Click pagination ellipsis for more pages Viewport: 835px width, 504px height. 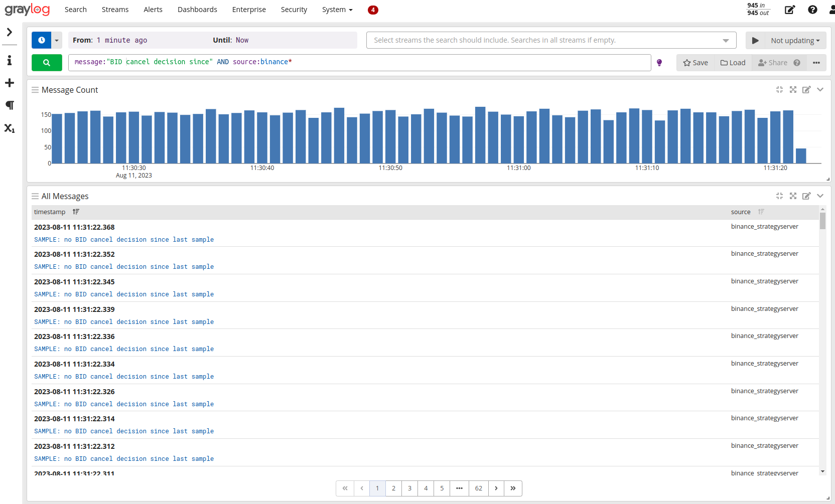pyautogui.click(x=459, y=488)
